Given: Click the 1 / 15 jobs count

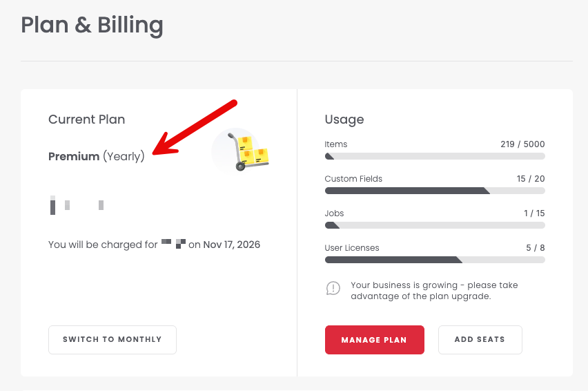Looking at the screenshot, I should coord(534,213).
